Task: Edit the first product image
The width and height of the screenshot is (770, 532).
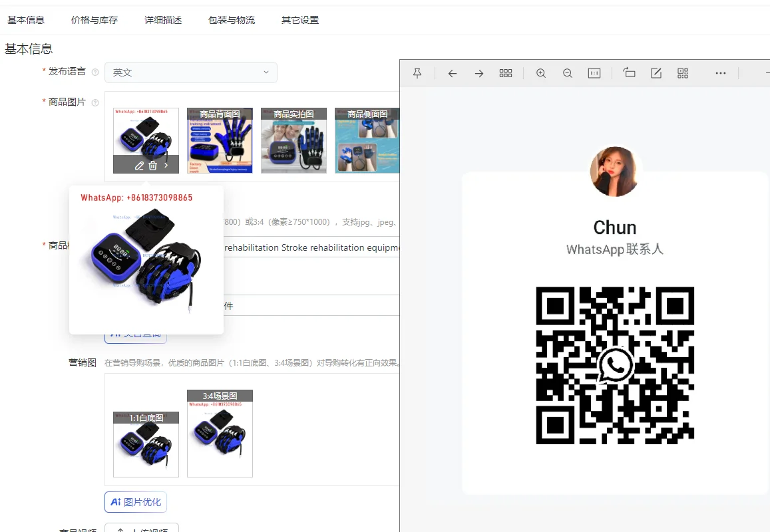Action: pyautogui.click(x=140, y=166)
